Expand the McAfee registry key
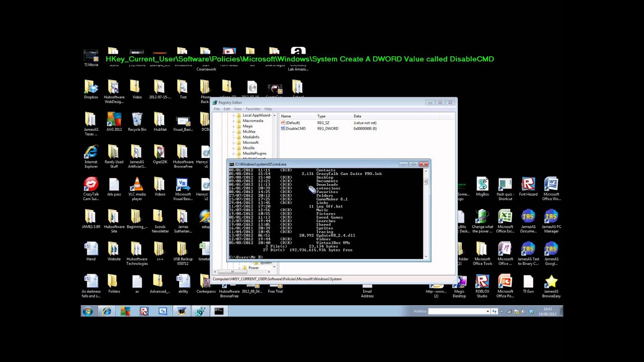 (x=233, y=132)
